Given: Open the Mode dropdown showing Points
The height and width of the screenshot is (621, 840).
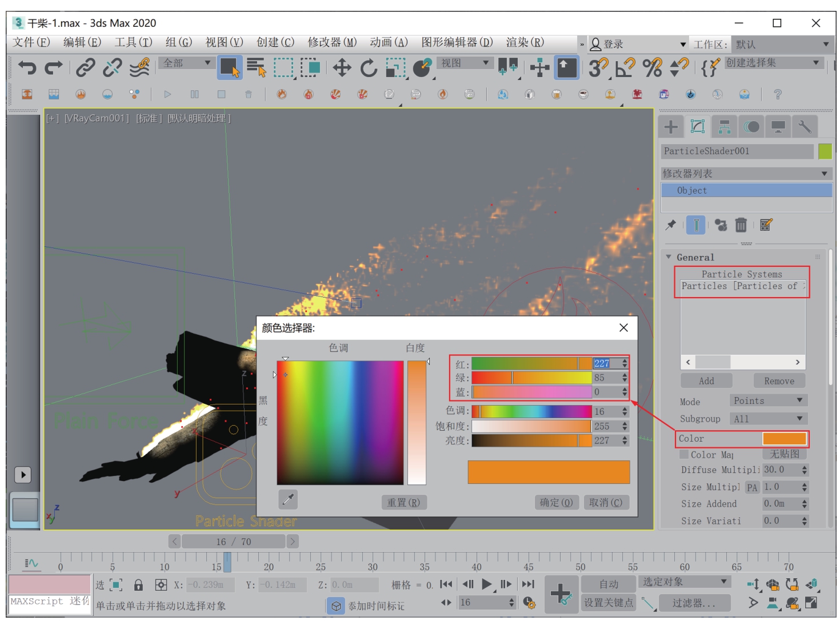Looking at the screenshot, I should point(768,400).
